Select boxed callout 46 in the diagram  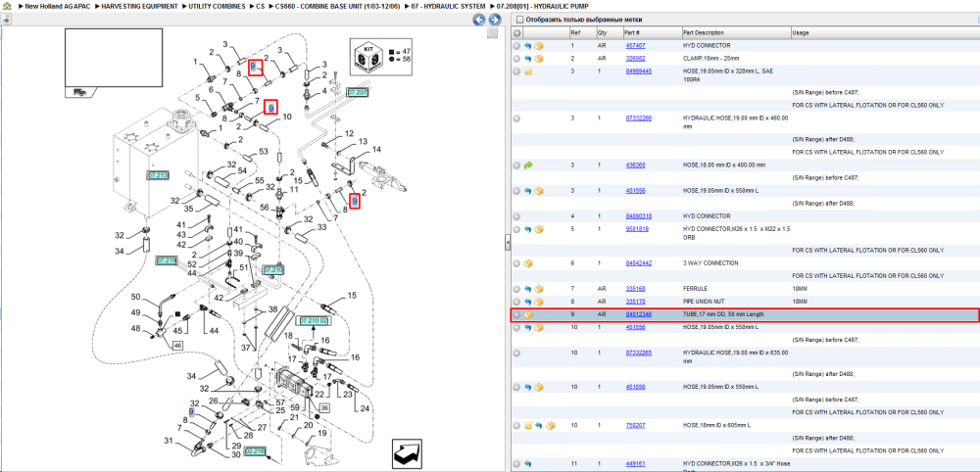click(x=177, y=345)
